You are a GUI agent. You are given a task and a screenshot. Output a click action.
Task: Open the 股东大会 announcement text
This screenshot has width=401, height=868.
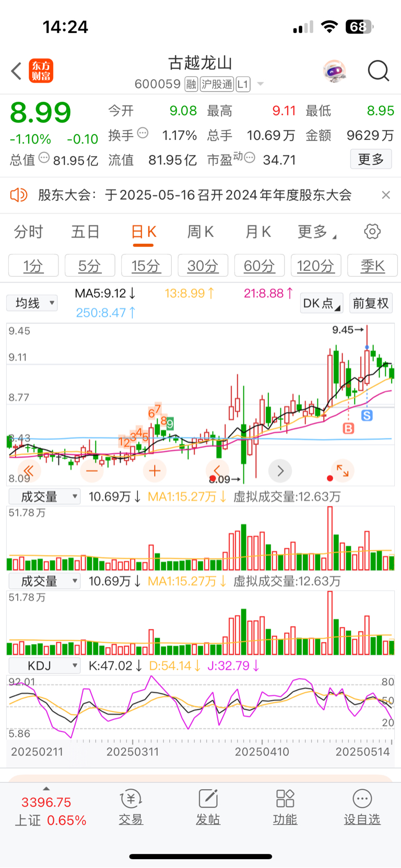pos(195,195)
